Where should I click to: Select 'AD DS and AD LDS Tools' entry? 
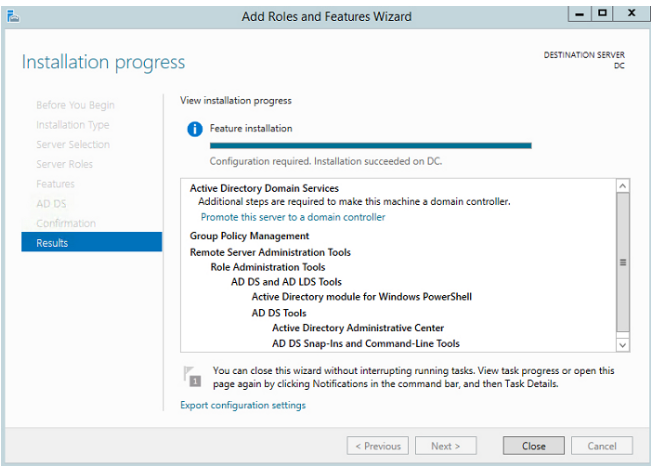tap(286, 282)
